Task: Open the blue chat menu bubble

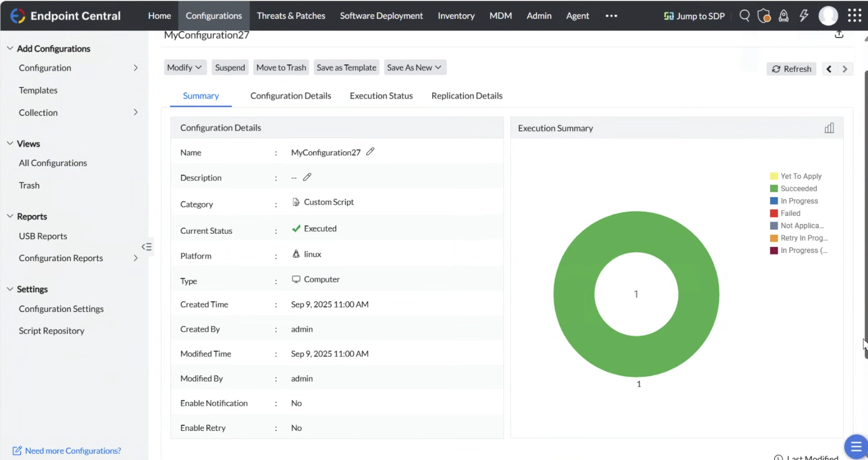Action: (x=856, y=447)
